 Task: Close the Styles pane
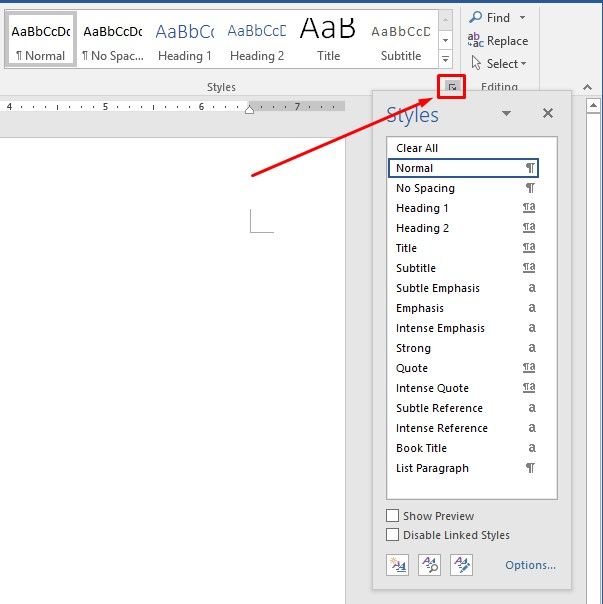(548, 113)
